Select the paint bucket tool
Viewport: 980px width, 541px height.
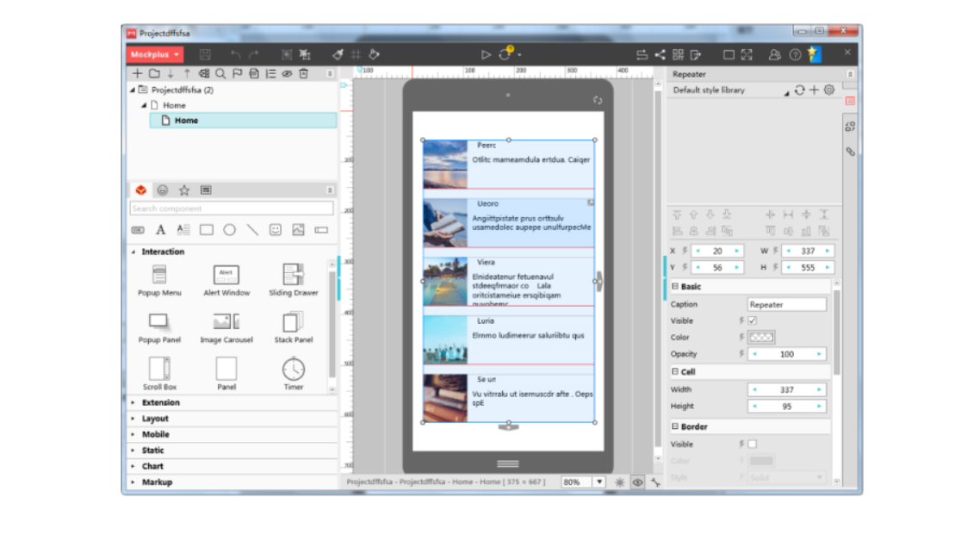coord(374,54)
